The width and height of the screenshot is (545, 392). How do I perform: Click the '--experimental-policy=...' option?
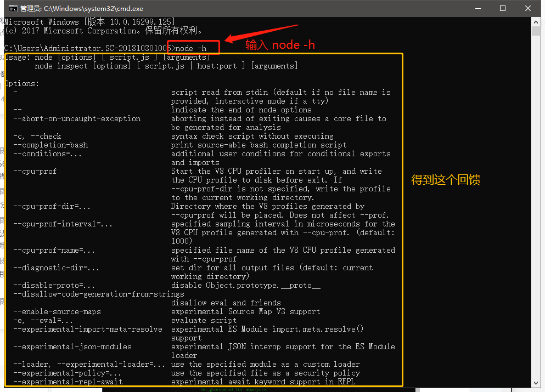[67, 373]
